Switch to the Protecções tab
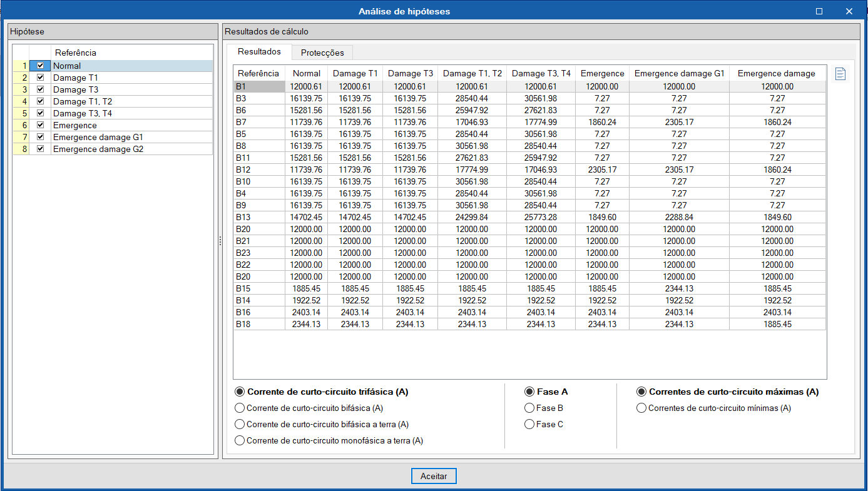Viewport: 868px width, 491px height. coord(322,53)
